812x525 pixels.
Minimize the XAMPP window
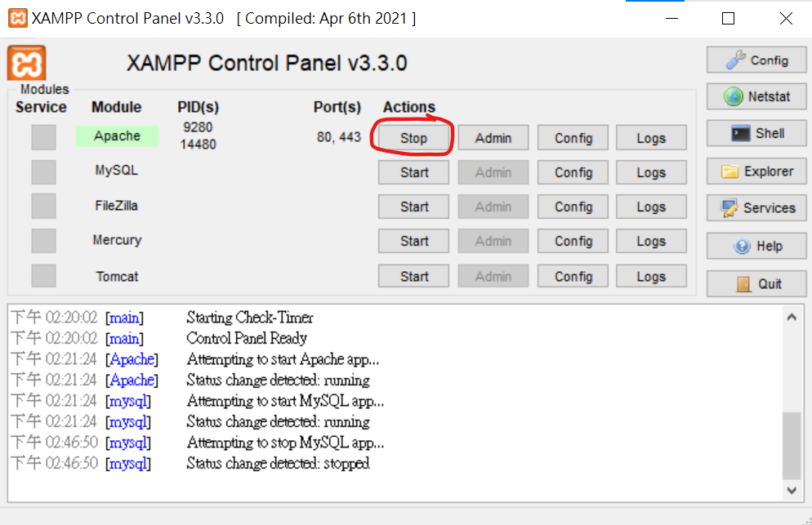[x=671, y=18]
